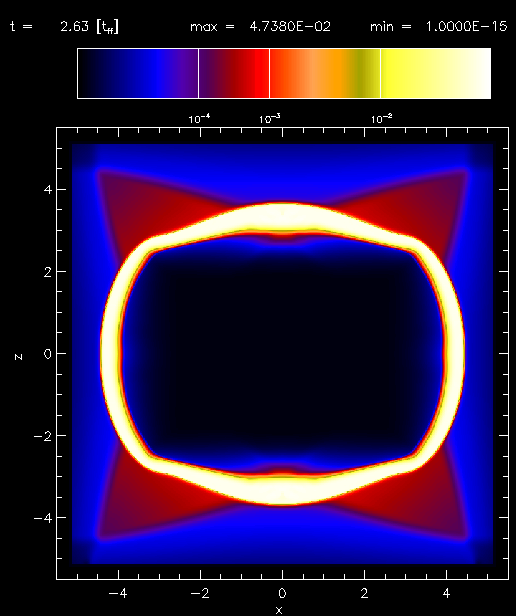The width and height of the screenshot is (516, 616).
Task: Click the 10^-4 colorbar tick label
Action: pyautogui.click(x=199, y=119)
